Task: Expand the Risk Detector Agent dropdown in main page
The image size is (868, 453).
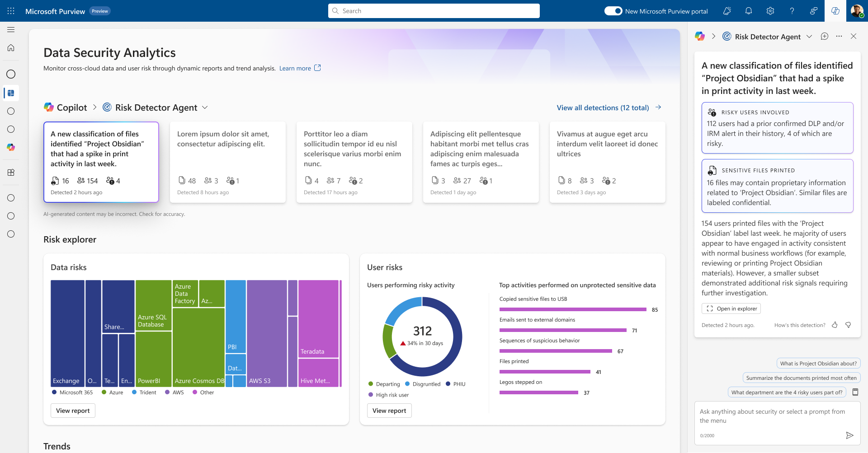Action: 205,107
